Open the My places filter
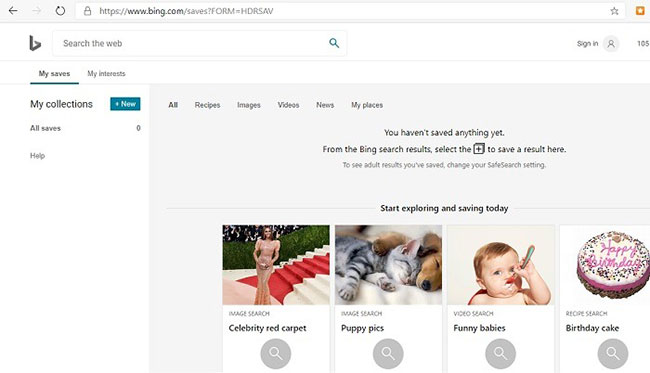 (x=367, y=105)
